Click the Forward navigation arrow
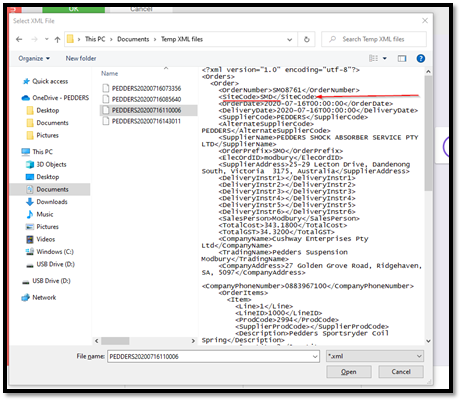Screen dimensions: 462x402 pyautogui.click(x=34, y=39)
